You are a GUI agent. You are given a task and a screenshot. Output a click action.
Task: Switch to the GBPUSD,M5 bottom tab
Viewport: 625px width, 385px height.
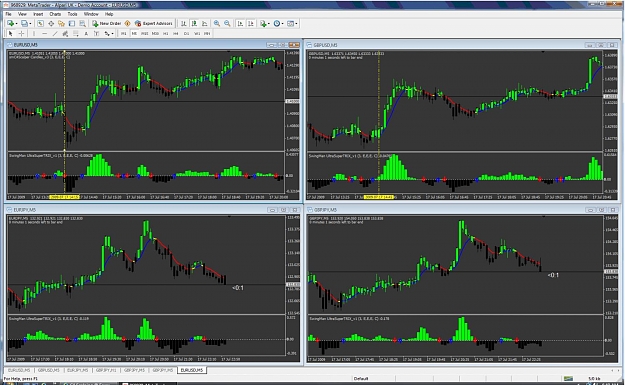point(49,370)
